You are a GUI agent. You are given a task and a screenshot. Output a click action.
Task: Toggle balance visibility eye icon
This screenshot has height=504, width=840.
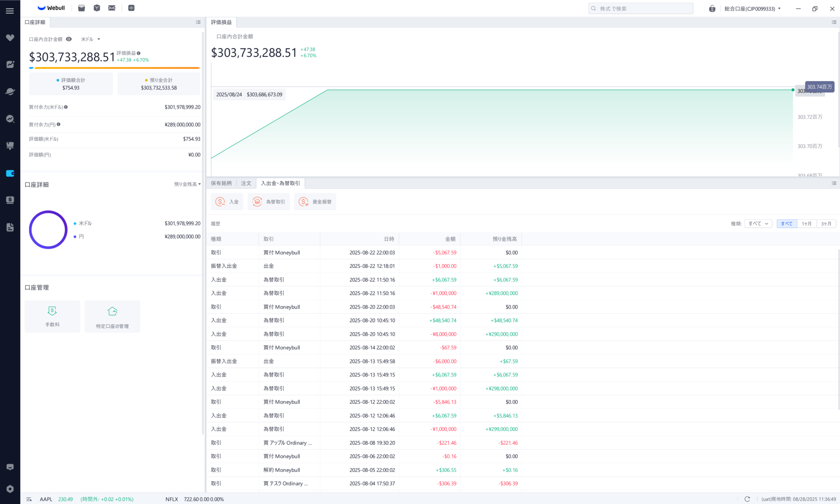point(69,39)
